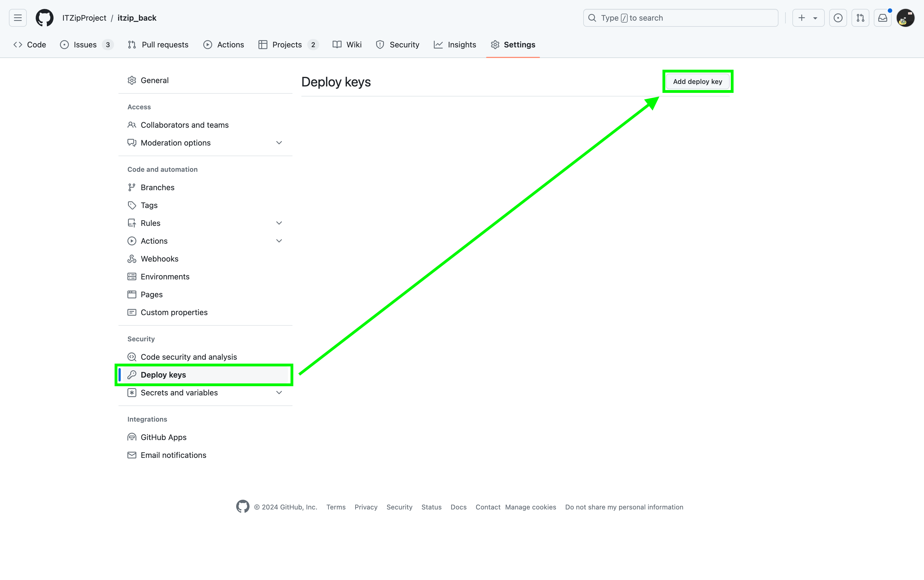Open the user avatar menu
924x580 pixels.
pyautogui.click(x=905, y=18)
